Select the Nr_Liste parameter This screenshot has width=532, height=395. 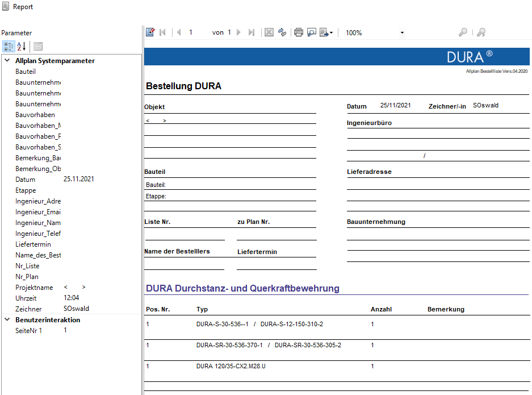click(72, 265)
